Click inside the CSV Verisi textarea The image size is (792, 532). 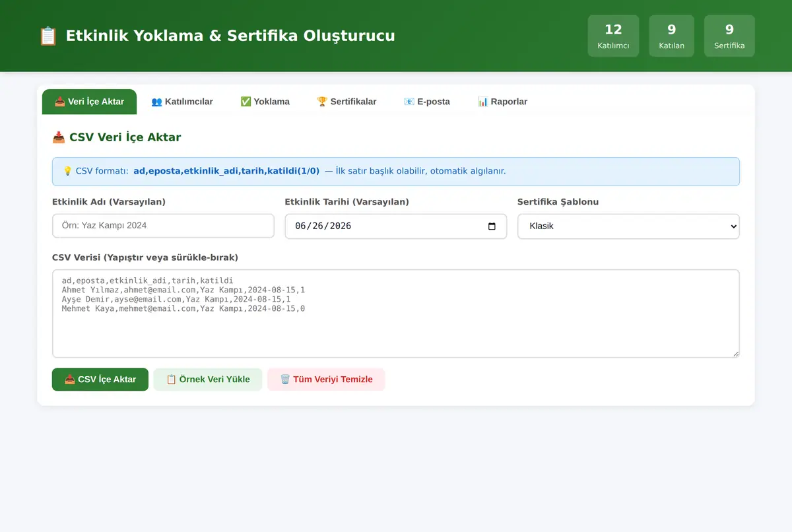[396, 314]
